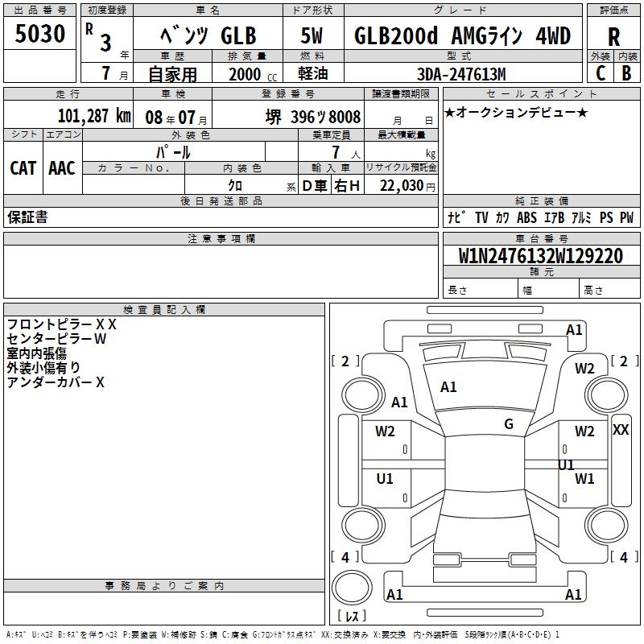Click the G mark on the windshield

tap(509, 424)
